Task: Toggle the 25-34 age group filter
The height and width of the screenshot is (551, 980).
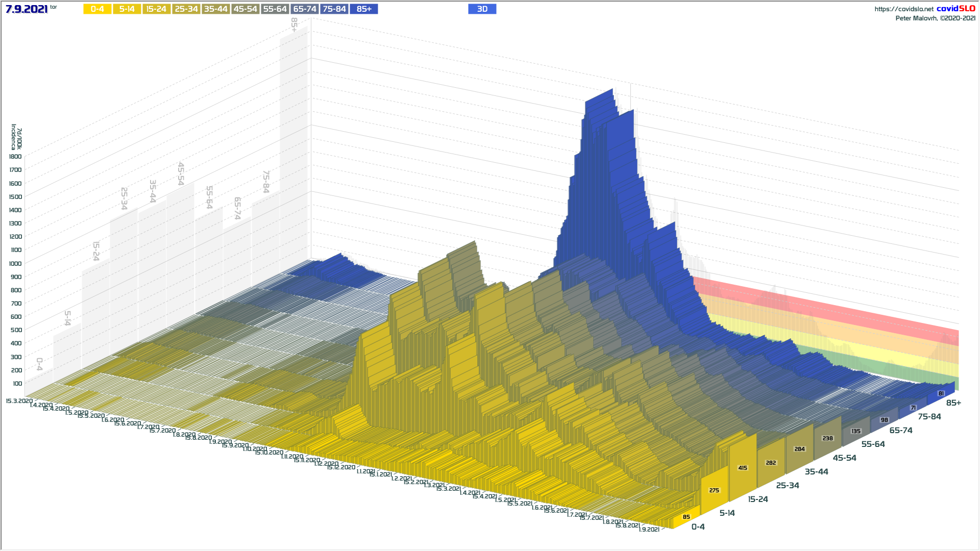Action: pos(186,9)
